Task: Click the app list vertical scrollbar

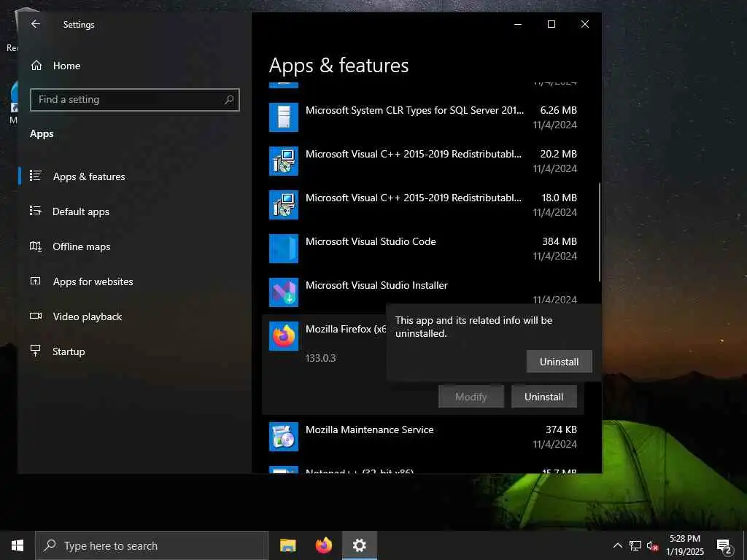Action: point(600,233)
